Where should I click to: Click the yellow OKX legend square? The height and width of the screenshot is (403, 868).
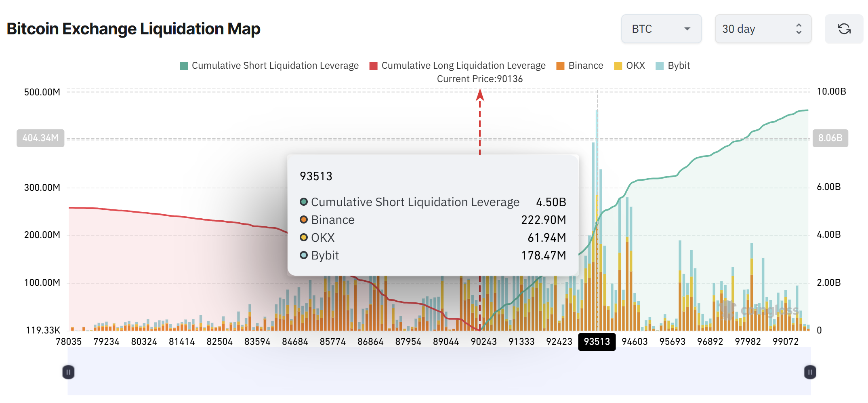(x=617, y=65)
